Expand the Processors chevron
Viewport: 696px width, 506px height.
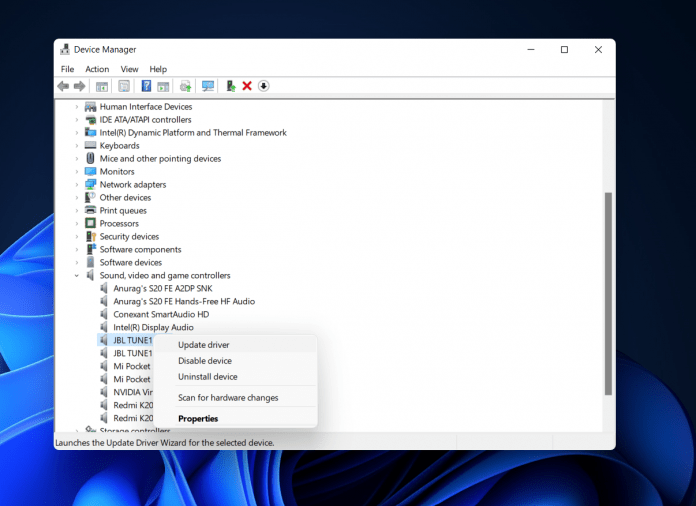pos(77,223)
